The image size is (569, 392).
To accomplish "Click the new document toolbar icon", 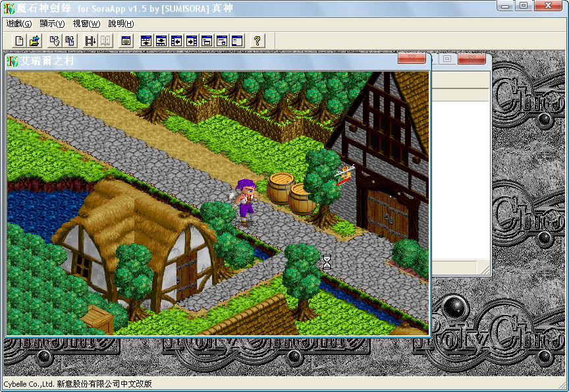I will pyautogui.click(x=19, y=41).
